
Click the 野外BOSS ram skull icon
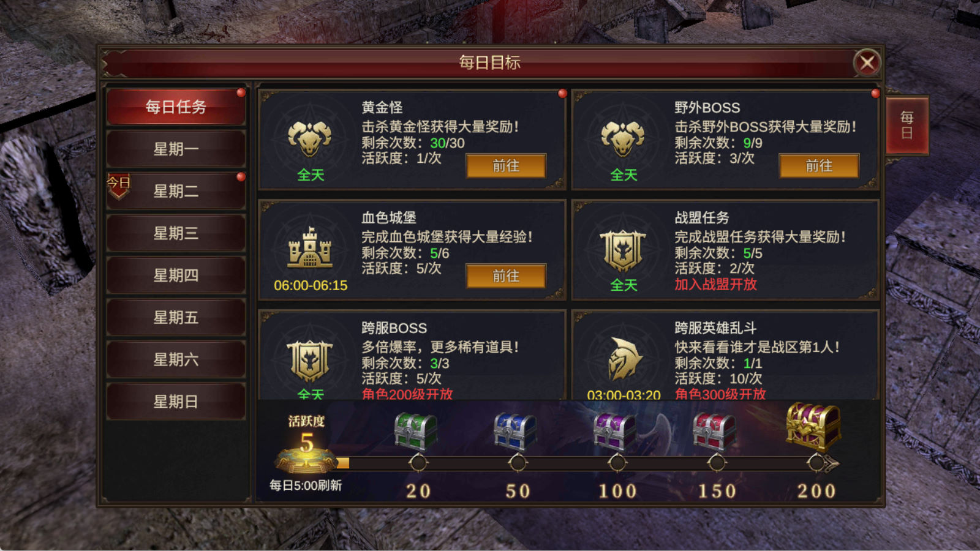(x=623, y=138)
